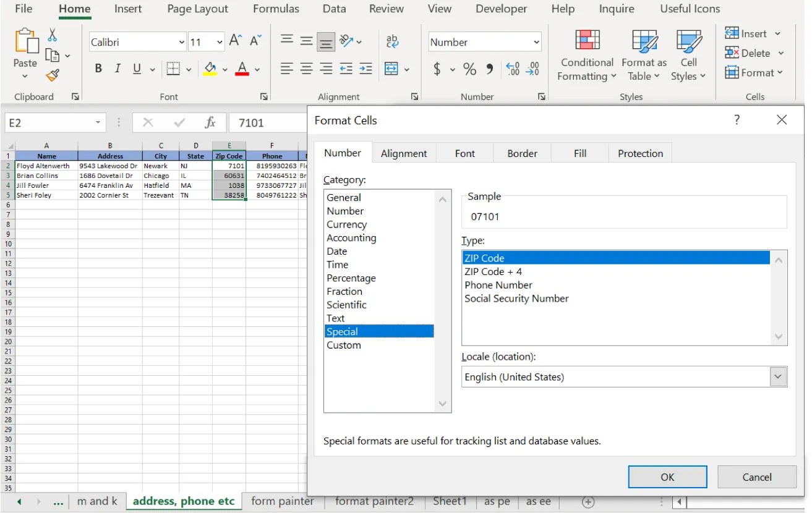Select the Format as Table icon
The height and width of the screenshot is (513, 812).
click(643, 54)
